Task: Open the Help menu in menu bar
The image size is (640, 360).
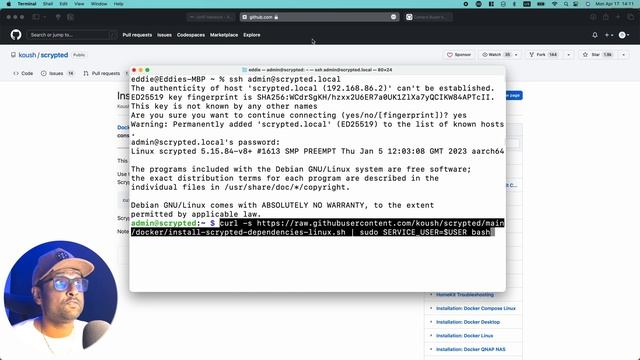Action: [x=118, y=4]
